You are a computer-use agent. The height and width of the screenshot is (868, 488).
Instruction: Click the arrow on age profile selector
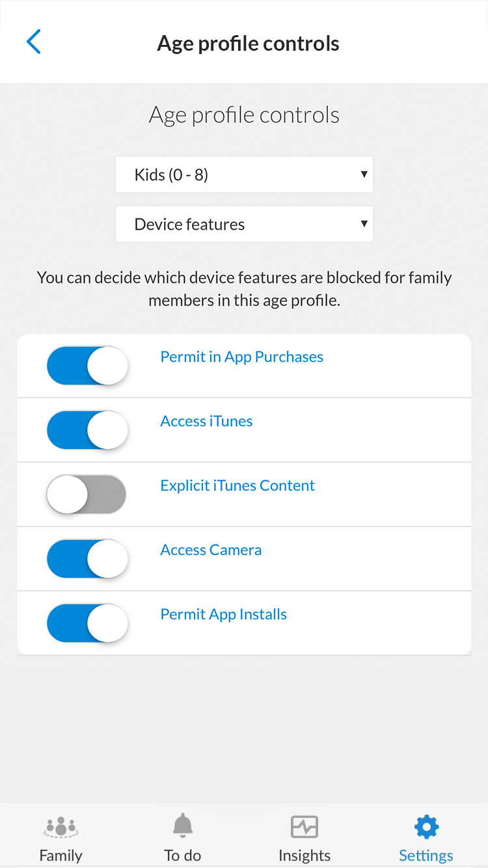[x=364, y=174]
